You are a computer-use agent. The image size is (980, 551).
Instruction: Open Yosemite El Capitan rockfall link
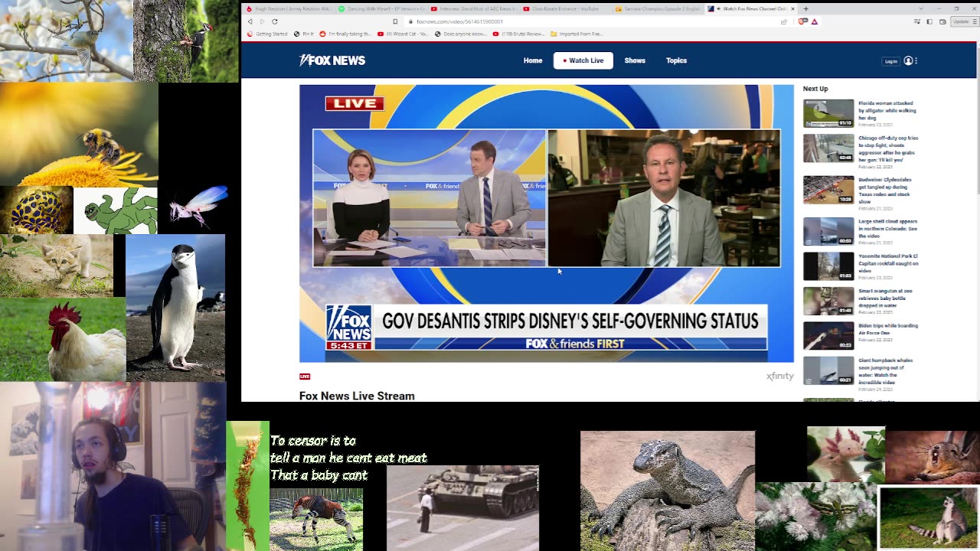[x=888, y=263]
